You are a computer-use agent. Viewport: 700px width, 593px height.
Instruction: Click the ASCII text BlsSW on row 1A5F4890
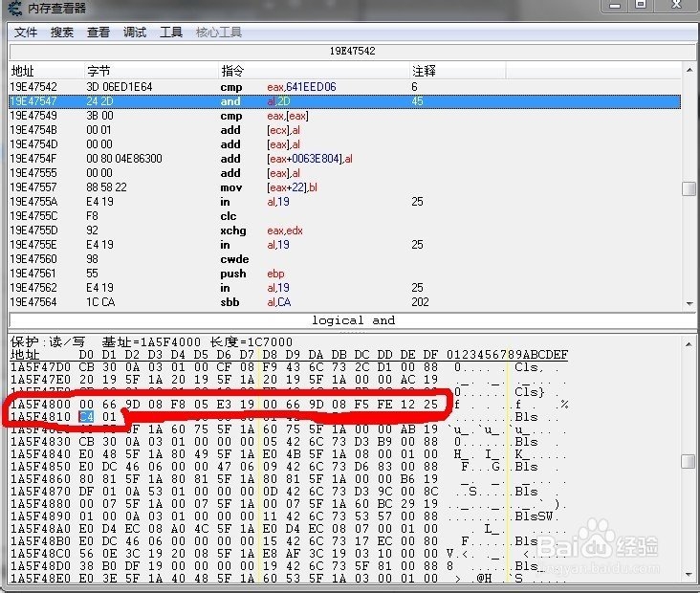pyautogui.click(x=534, y=516)
